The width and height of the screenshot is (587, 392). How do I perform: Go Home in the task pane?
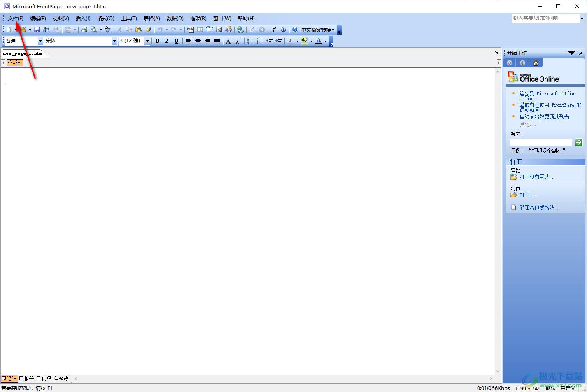coord(536,63)
